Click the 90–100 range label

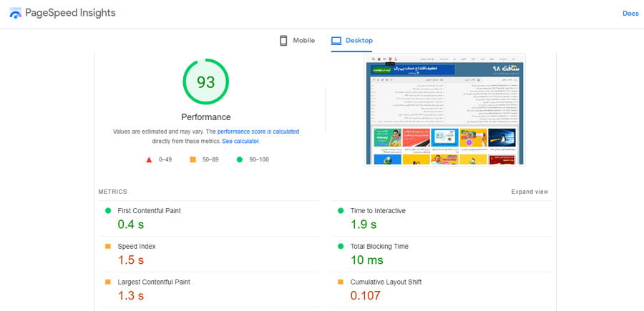[259, 159]
